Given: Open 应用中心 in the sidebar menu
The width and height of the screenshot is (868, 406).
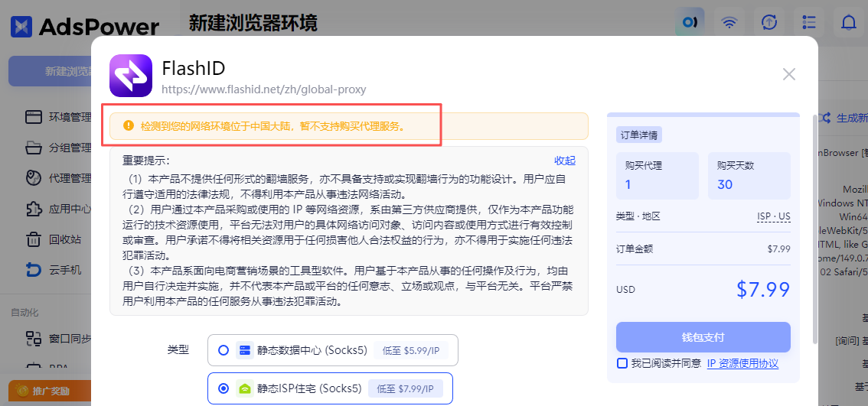Looking at the screenshot, I should coord(70,209).
